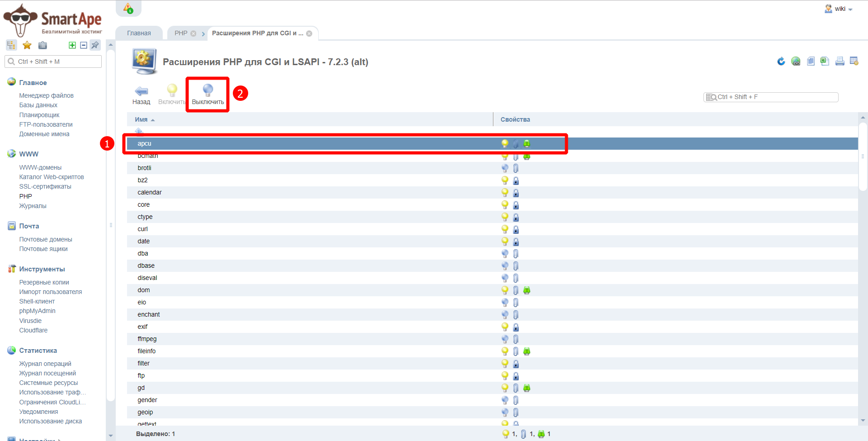Viewport: 868px width, 441px height.
Task: Toggle the sidebar pin icon
Action: [95, 45]
